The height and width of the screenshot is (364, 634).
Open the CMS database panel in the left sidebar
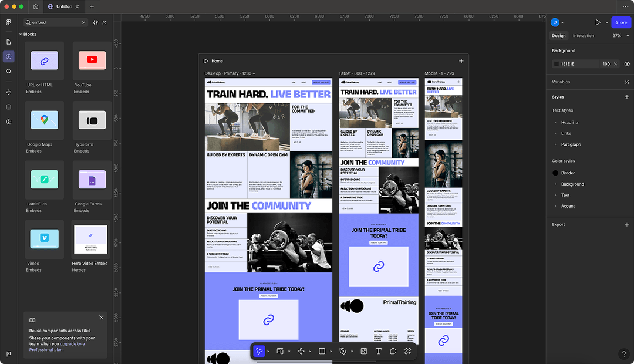(8, 106)
